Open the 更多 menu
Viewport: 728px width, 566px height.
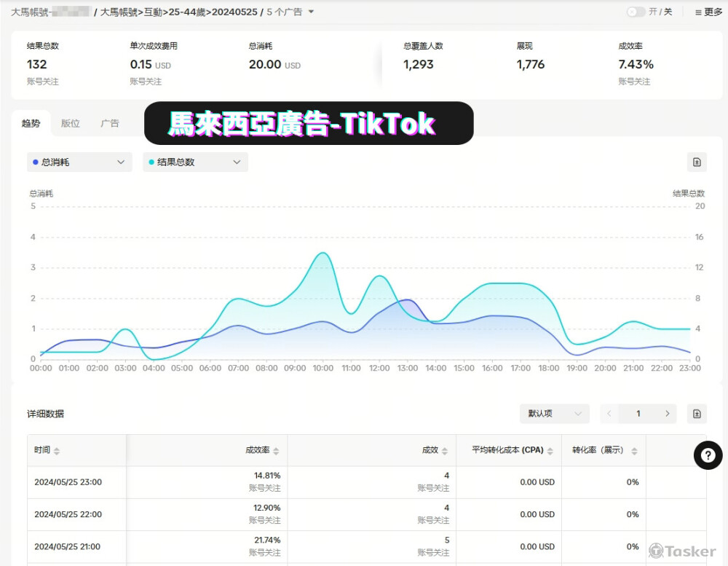(708, 12)
